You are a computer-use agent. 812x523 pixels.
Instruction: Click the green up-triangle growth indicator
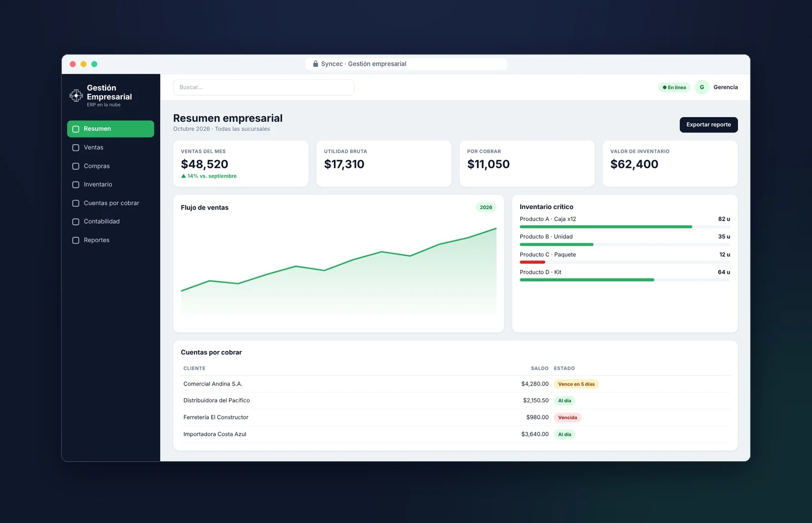coord(183,176)
